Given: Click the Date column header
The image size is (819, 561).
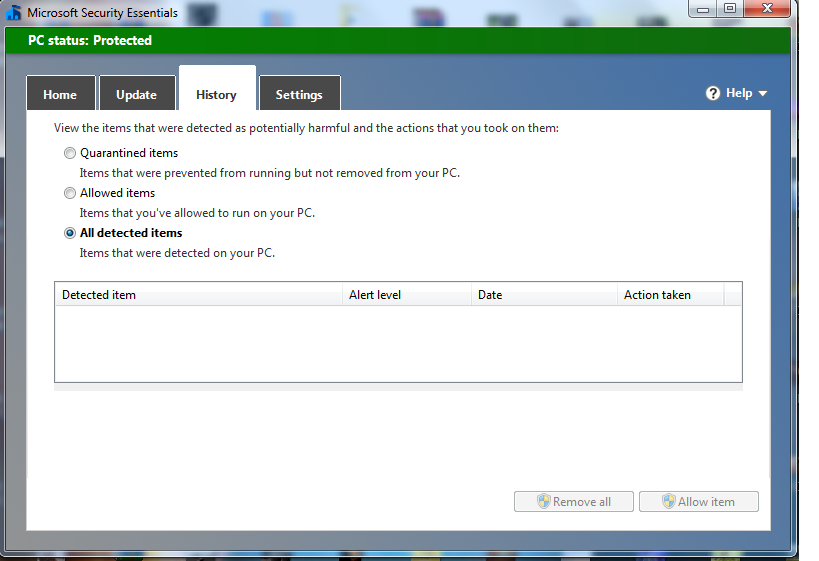Looking at the screenshot, I should 544,295.
